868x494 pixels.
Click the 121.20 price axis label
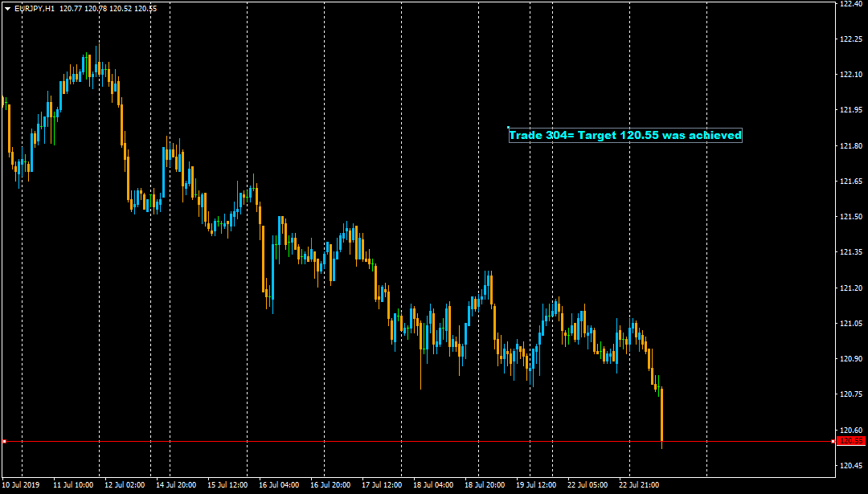coord(851,288)
